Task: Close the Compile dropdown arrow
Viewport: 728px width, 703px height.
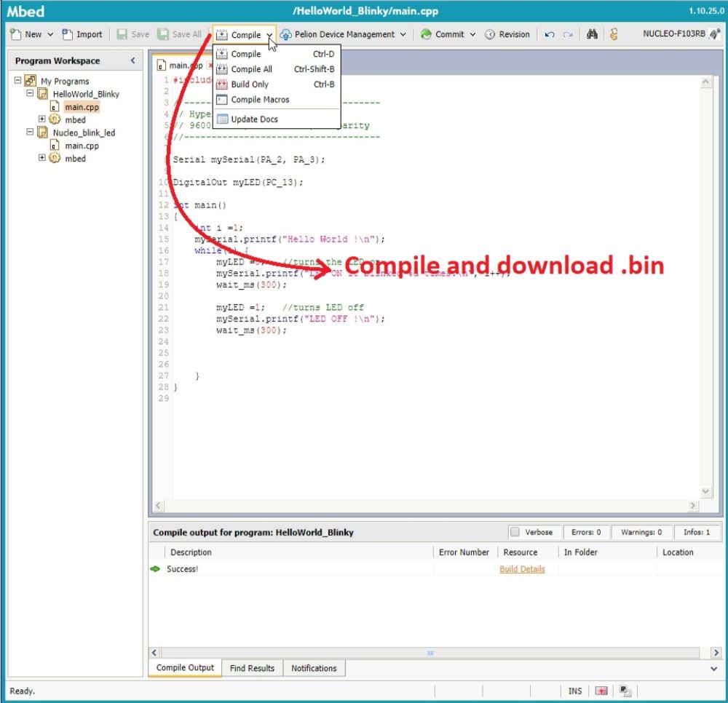Action: pyautogui.click(x=269, y=35)
